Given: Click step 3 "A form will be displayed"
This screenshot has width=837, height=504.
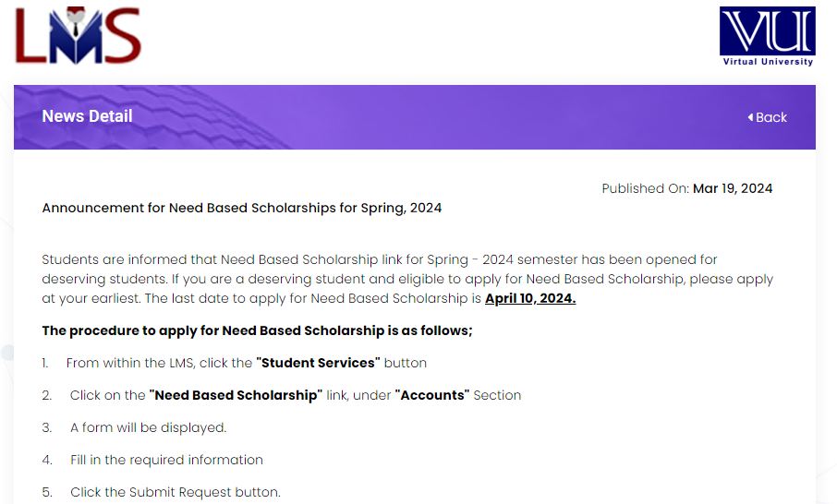Looking at the screenshot, I should pos(149,427).
